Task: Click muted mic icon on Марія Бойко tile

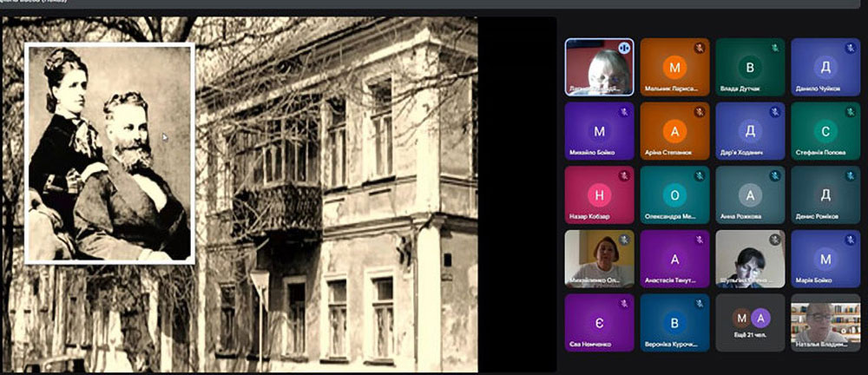Action: pyautogui.click(x=851, y=240)
